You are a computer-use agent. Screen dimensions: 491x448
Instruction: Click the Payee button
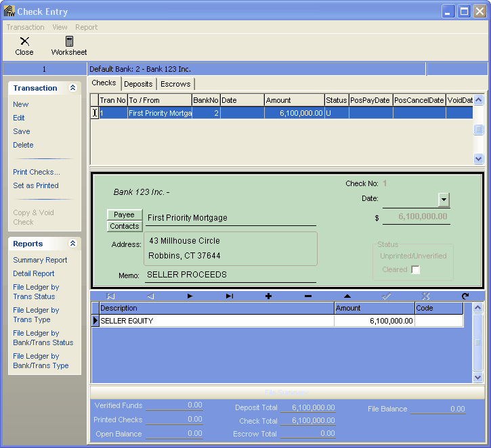[124, 215]
